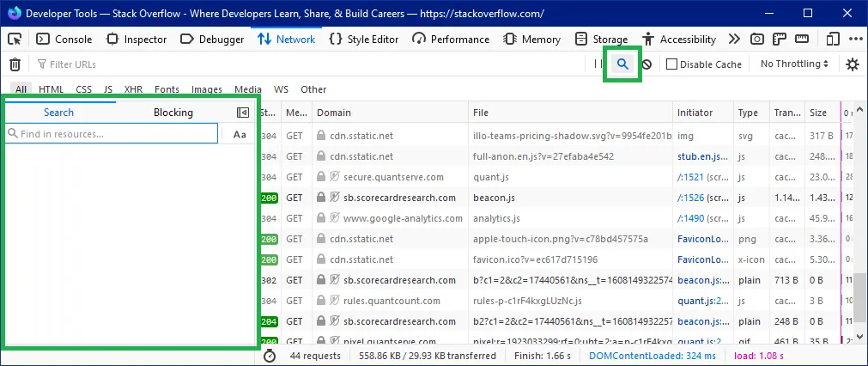Clear network log with trash icon
Image resolution: width=868 pixels, height=366 pixels.
tap(15, 64)
